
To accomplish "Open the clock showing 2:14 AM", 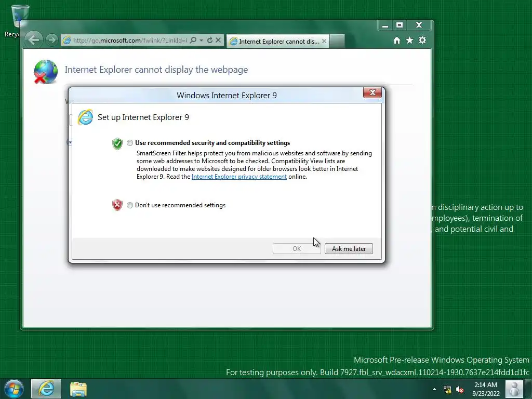I will click(x=486, y=389).
